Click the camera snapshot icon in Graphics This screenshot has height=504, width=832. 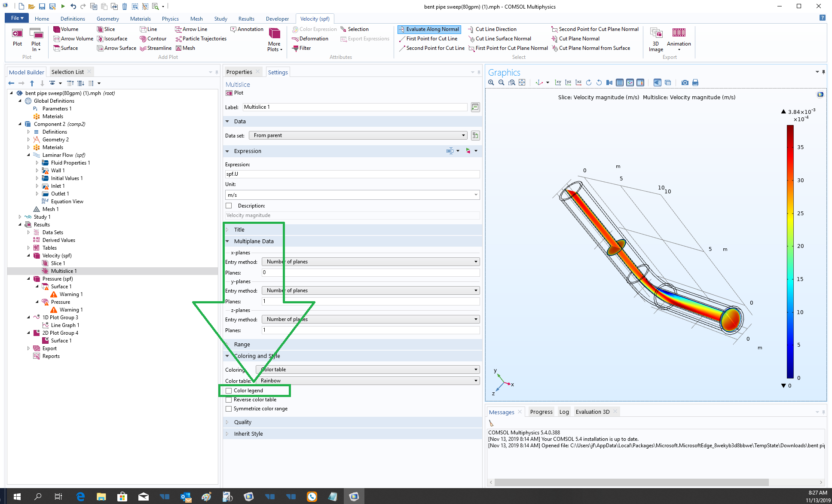pyautogui.click(x=685, y=82)
